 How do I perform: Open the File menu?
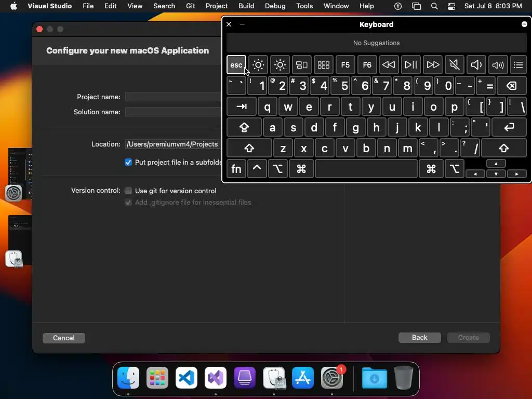(88, 6)
